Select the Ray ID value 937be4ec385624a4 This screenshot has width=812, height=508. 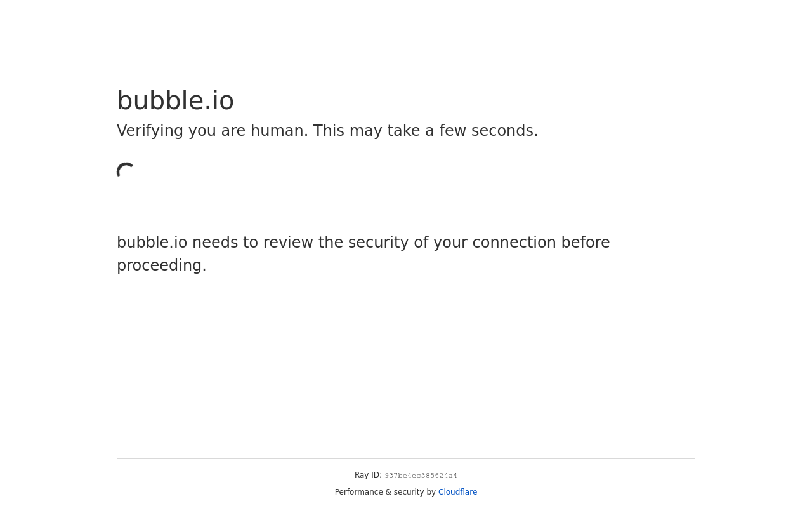tap(421, 476)
